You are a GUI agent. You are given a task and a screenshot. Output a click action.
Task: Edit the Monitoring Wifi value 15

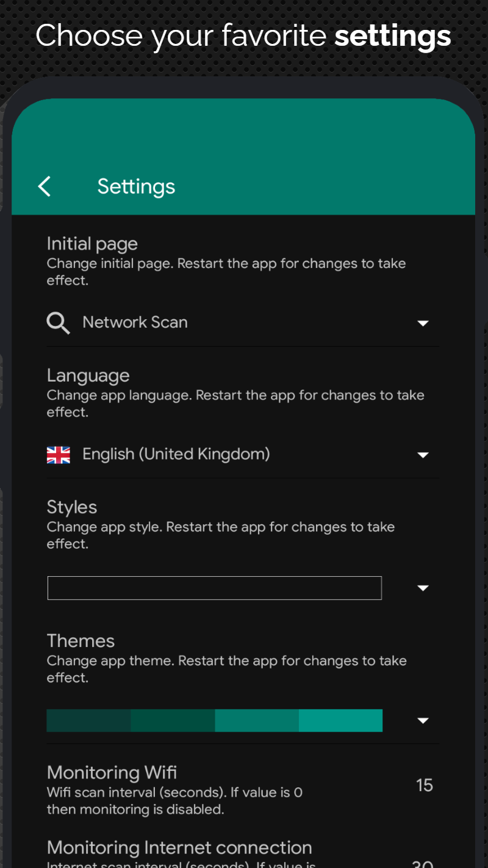pos(425,785)
